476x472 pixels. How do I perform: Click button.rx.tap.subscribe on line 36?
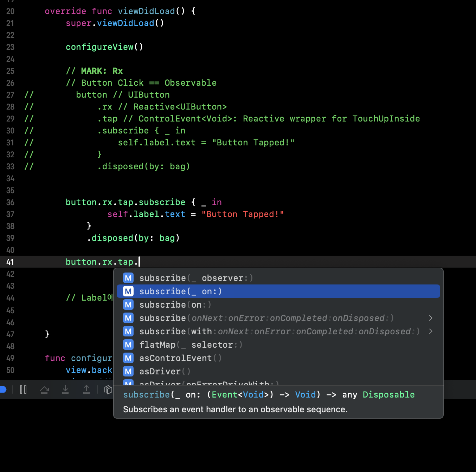[x=126, y=202]
